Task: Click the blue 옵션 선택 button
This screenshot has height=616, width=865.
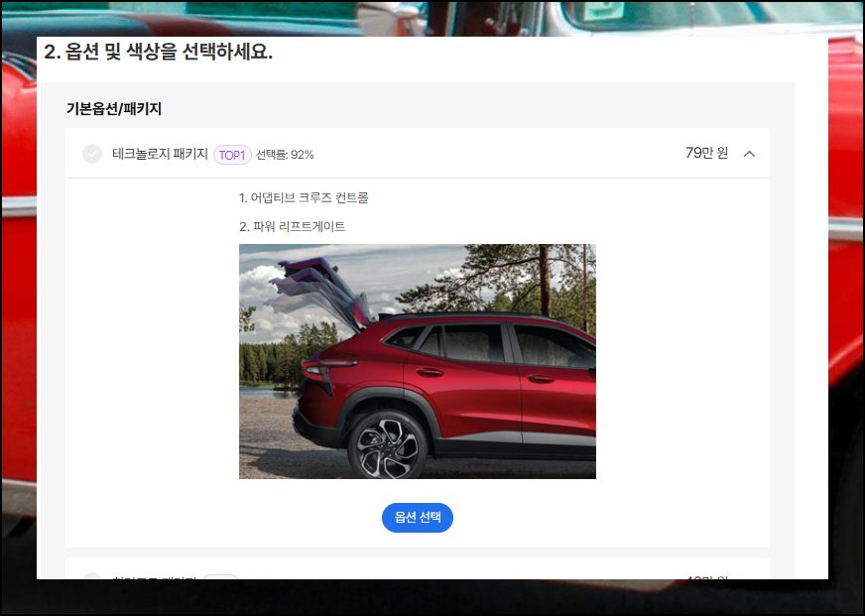Action: pos(417,517)
